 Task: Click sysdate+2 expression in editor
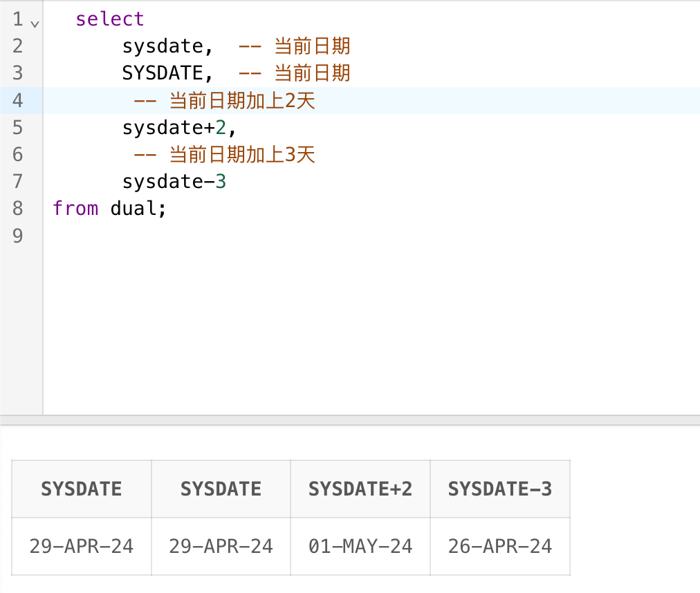click(x=178, y=128)
